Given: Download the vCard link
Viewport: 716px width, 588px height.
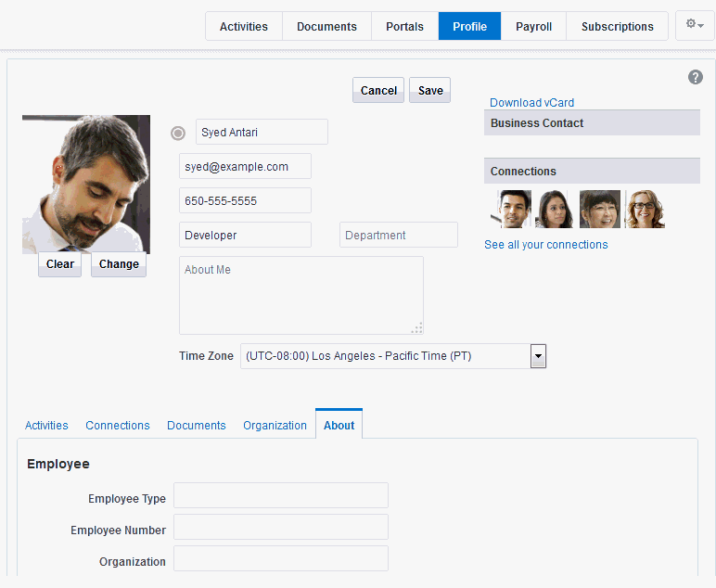Looking at the screenshot, I should point(531,103).
